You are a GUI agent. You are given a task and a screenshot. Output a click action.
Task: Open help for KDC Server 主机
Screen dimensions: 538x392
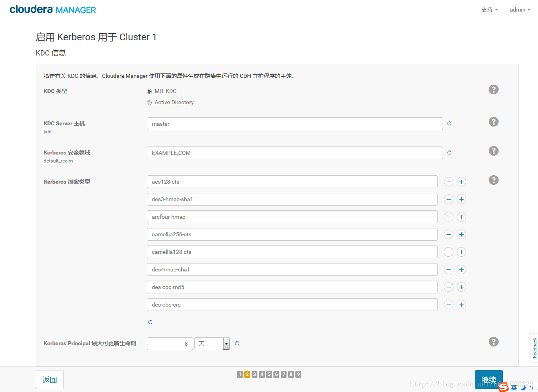(x=494, y=122)
